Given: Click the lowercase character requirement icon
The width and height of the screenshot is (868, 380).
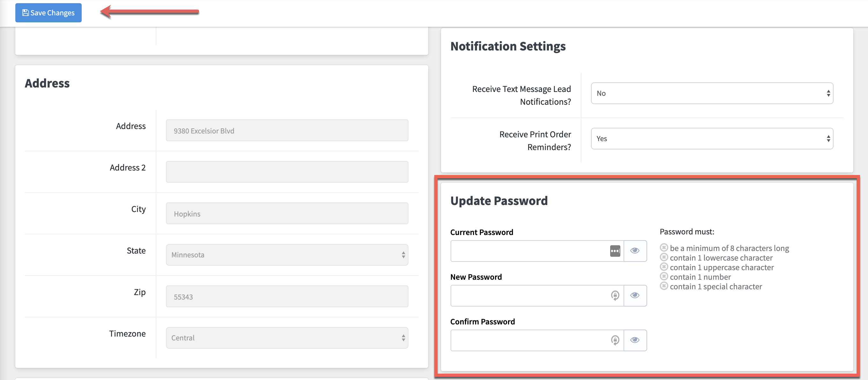Looking at the screenshot, I should coord(663,257).
